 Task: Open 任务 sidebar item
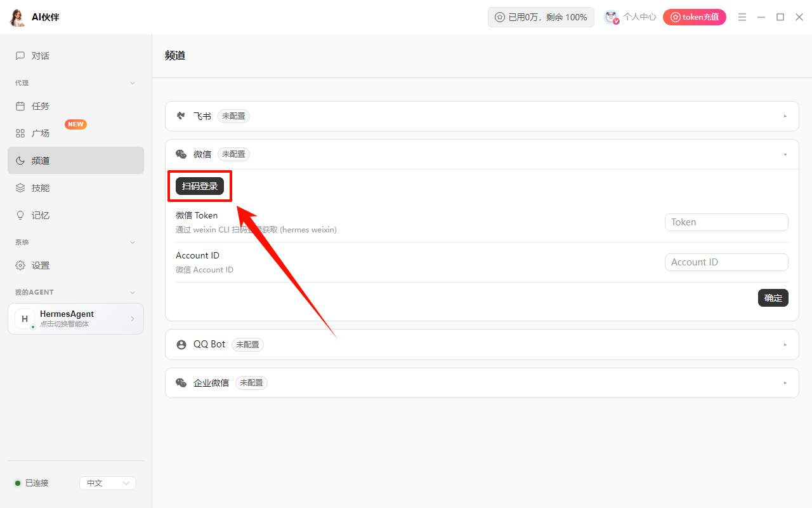[x=75, y=106]
